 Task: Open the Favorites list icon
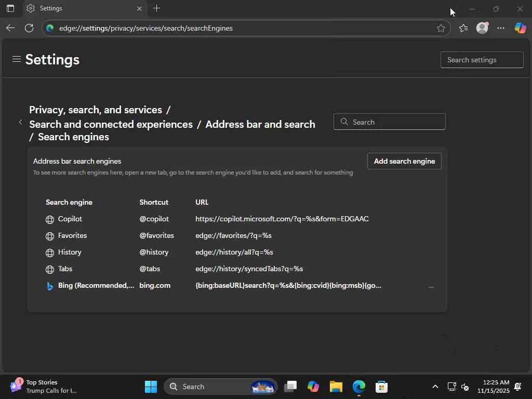click(463, 28)
